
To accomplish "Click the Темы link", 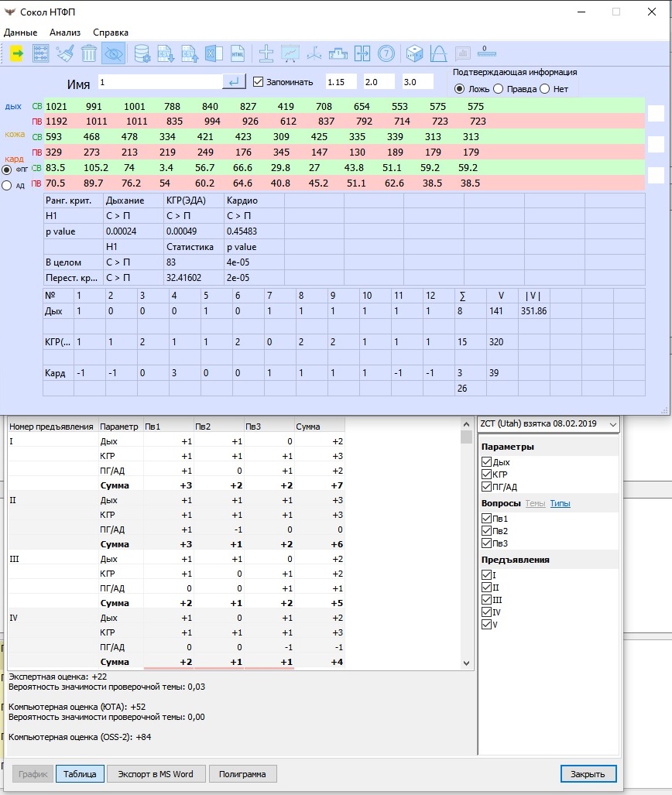I will (535, 503).
